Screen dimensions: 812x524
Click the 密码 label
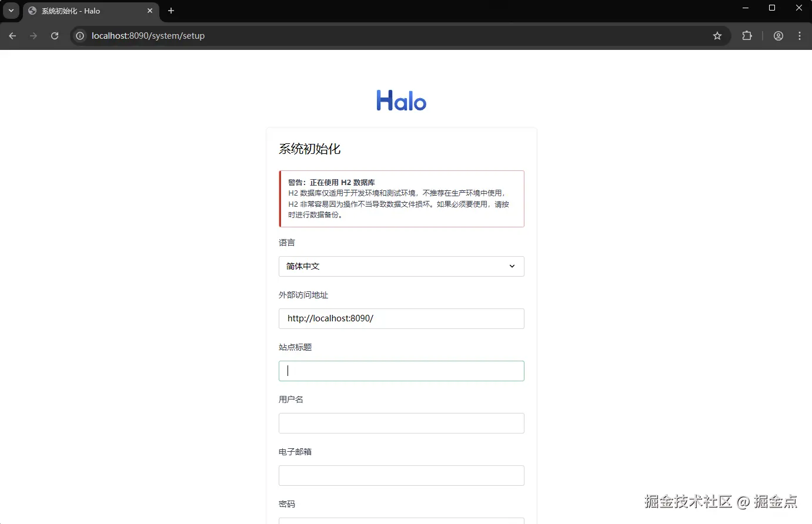pyautogui.click(x=287, y=504)
